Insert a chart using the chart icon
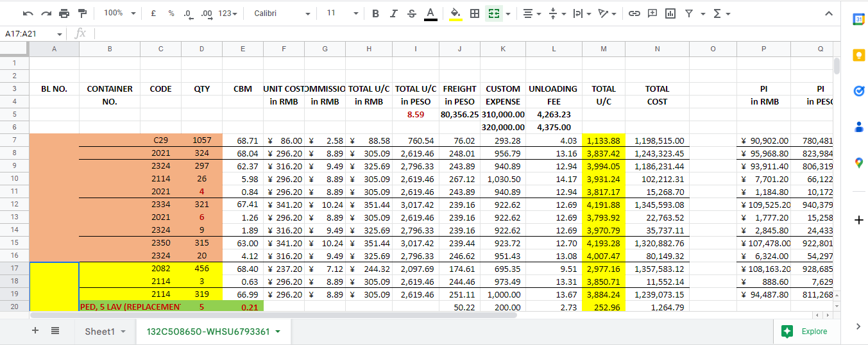This screenshot has height=345, width=868. [670, 13]
